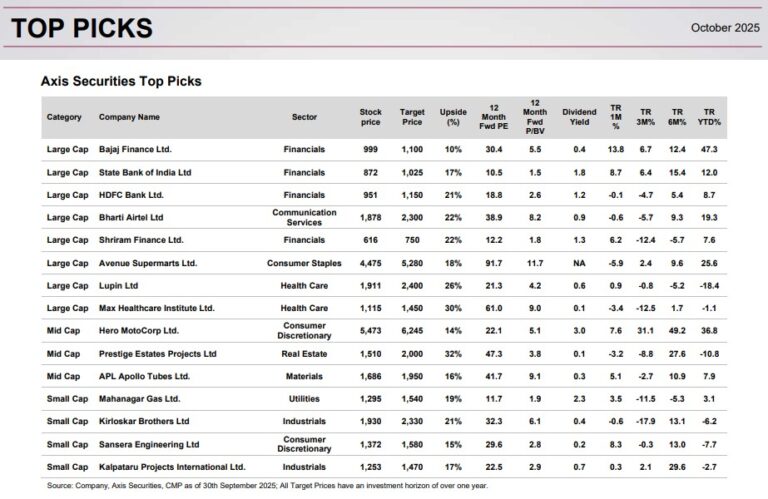This screenshot has width=768, height=499.
Task: Select the Bajaj Finance Ltd. row name
Action: tap(135, 149)
